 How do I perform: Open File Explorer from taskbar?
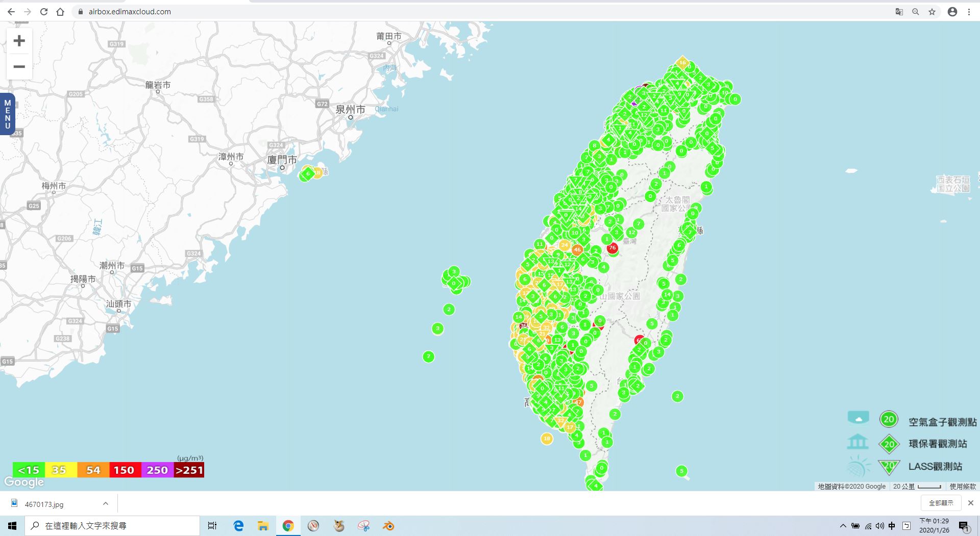pyautogui.click(x=263, y=526)
